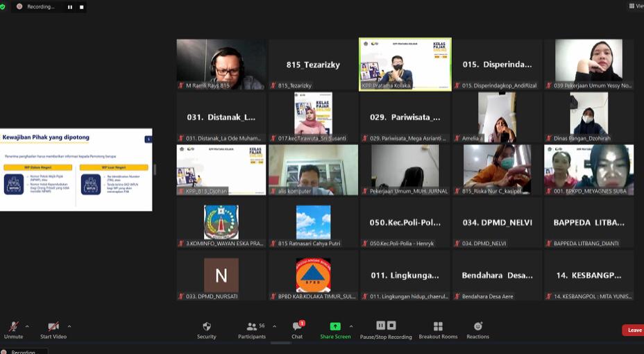Stop recording in the top-left indicator
This screenshot has width=644, height=354.
pyautogui.click(x=81, y=7)
